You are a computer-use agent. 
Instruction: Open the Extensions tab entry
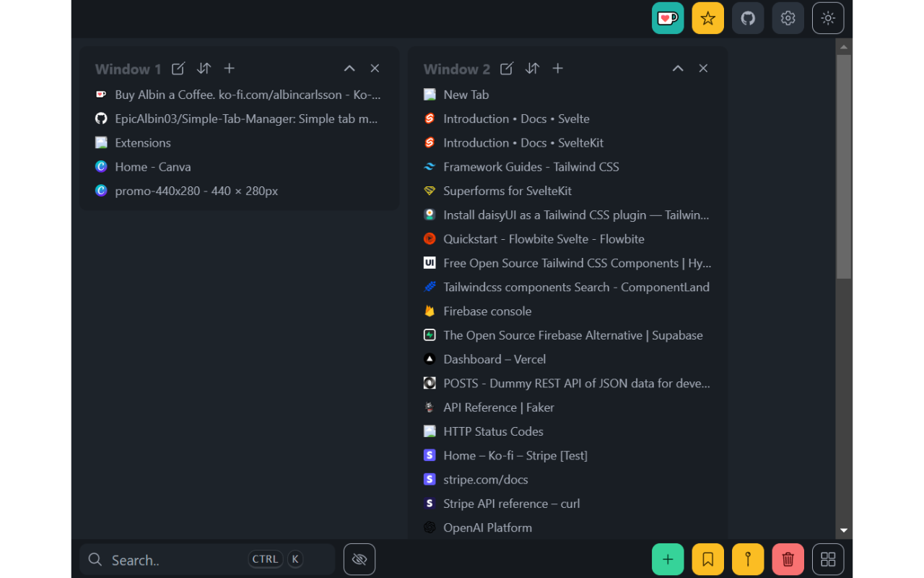[x=238, y=143]
